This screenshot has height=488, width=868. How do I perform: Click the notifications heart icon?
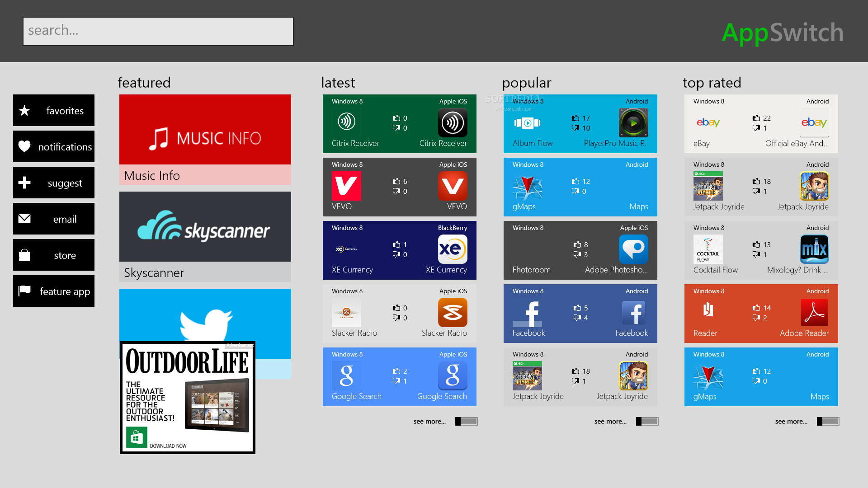pyautogui.click(x=25, y=146)
